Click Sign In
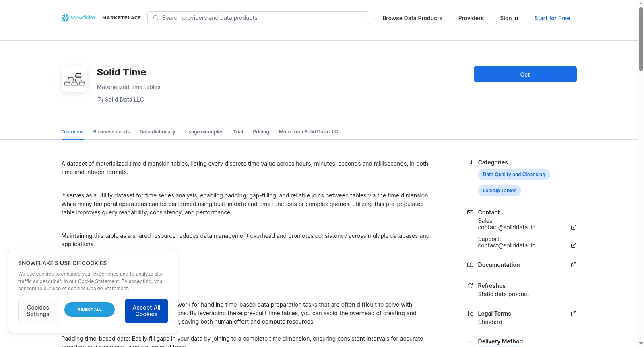 coord(509,18)
